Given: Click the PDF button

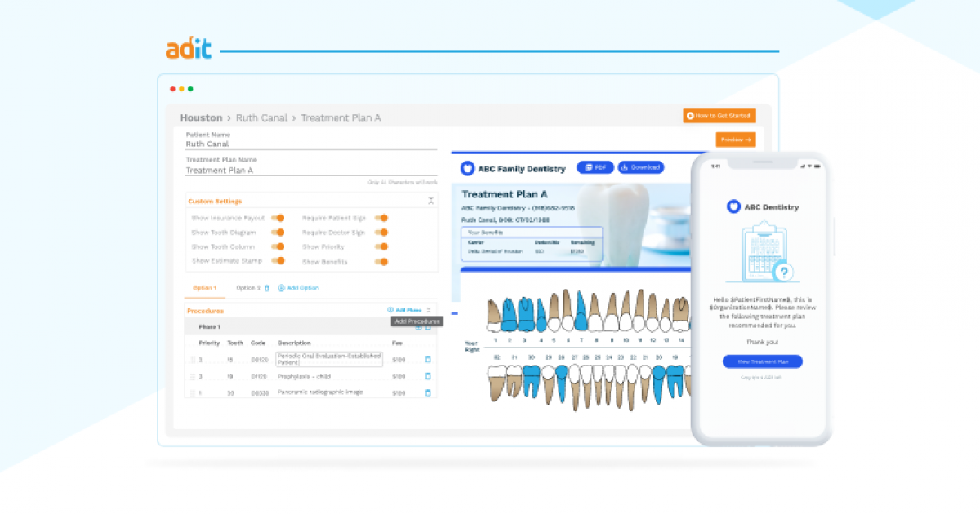Looking at the screenshot, I should click(596, 167).
